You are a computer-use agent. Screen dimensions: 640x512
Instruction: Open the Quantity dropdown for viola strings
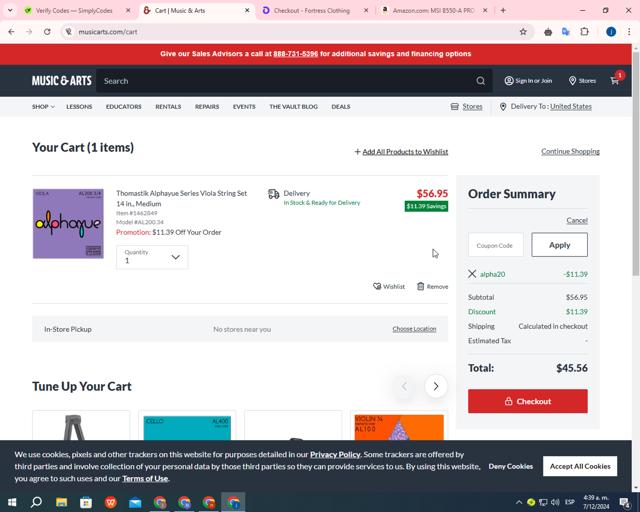tap(152, 257)
